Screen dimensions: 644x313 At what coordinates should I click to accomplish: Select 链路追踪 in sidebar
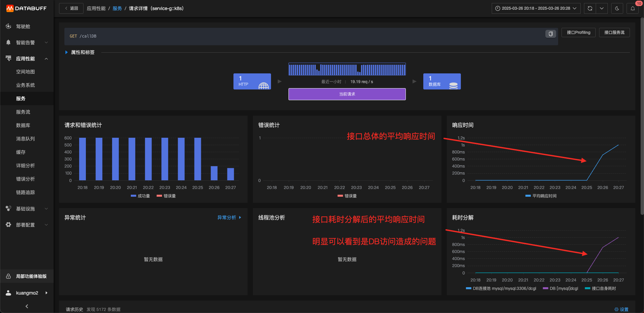click(25, 192)
